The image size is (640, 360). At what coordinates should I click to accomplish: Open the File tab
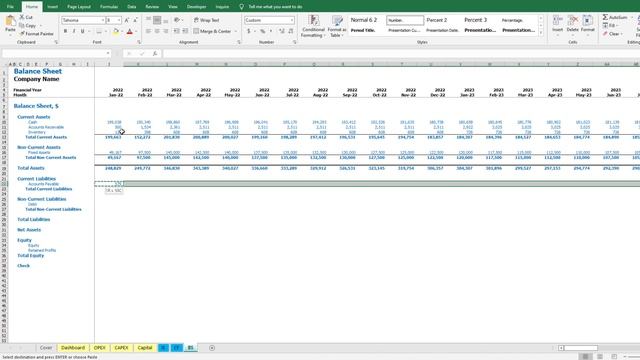10,7
